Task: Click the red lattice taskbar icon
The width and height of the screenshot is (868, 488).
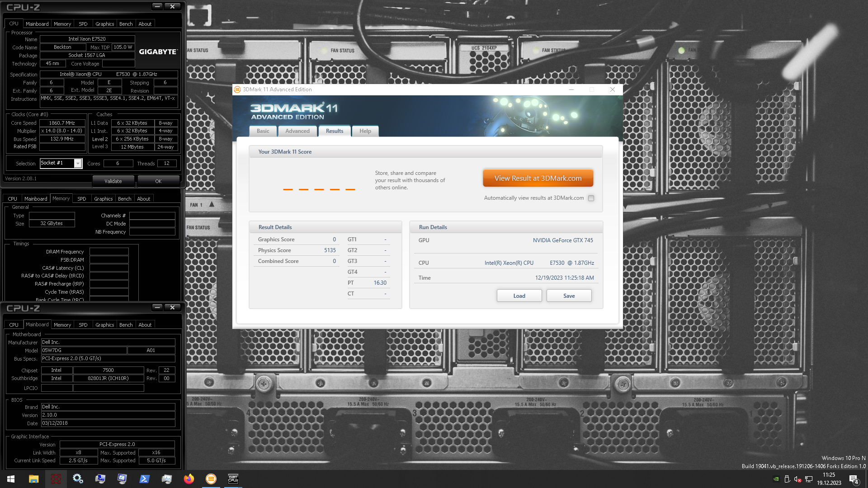Action: coord(56,479)
